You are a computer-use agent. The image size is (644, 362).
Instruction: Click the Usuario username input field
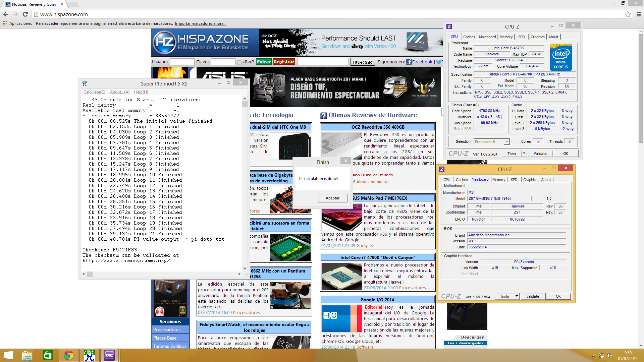pyautogui.click(x=182, y=62)
